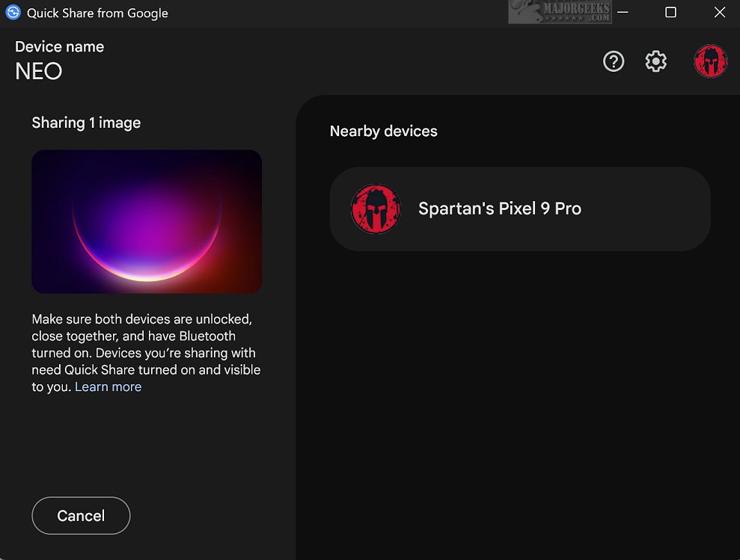
Task: Click the Quick Share app logo in title bar
Action: click(x=13, y=12)
